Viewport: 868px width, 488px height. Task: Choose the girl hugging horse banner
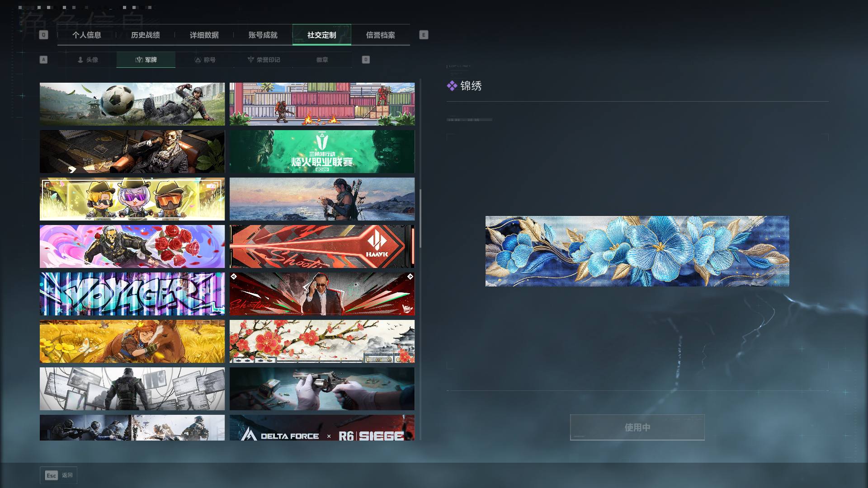(132, 342)
